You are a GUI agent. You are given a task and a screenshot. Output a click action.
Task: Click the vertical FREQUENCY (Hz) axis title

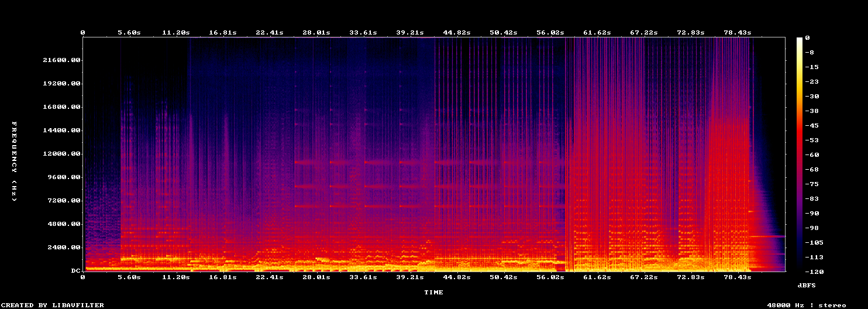[14, 162]
